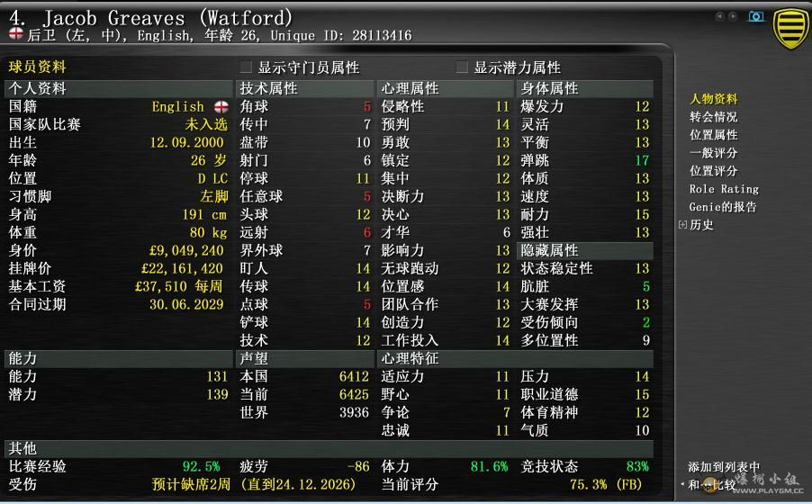Click the England flag beside player position
The height and width of the screenshot is (504, 812).
[15, 35]
